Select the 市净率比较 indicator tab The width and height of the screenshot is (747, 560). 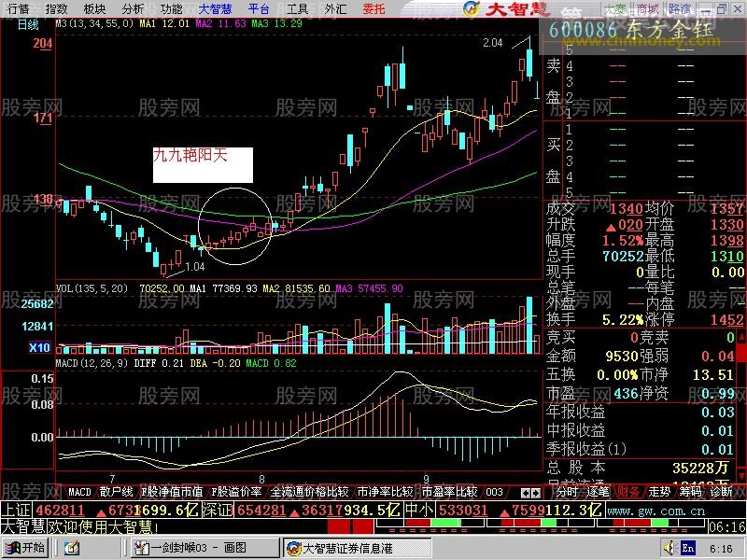pyautogui.click(x=385, y=492)
